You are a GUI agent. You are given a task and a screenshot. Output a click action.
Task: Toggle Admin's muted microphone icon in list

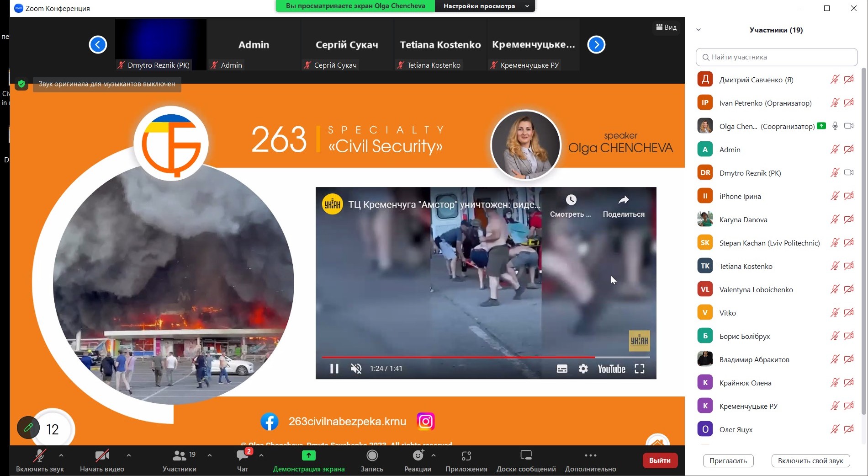click(835, 150)
